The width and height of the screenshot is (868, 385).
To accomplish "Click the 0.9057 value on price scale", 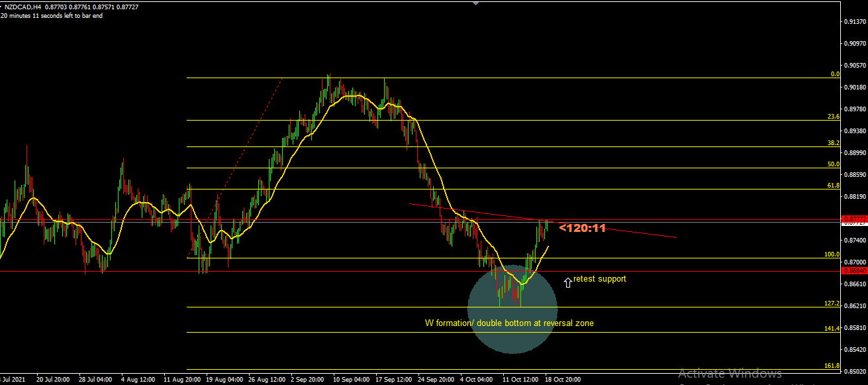I will [855, 65].
